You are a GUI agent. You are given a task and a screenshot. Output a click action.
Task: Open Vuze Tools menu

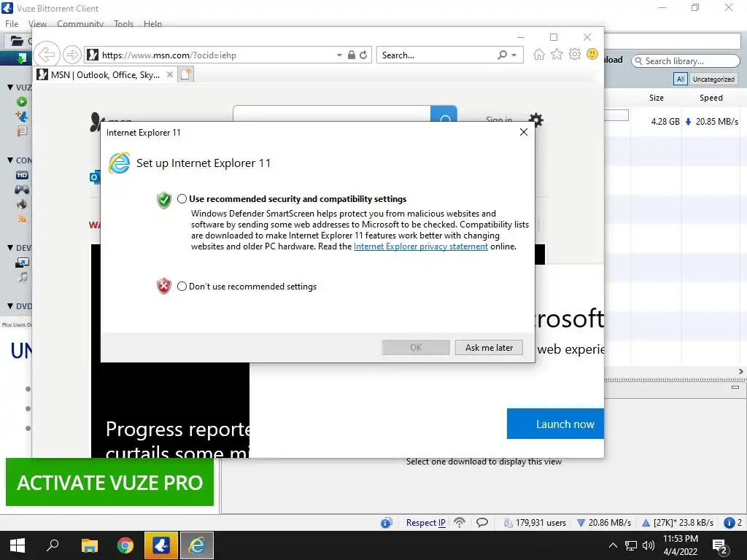123,24
